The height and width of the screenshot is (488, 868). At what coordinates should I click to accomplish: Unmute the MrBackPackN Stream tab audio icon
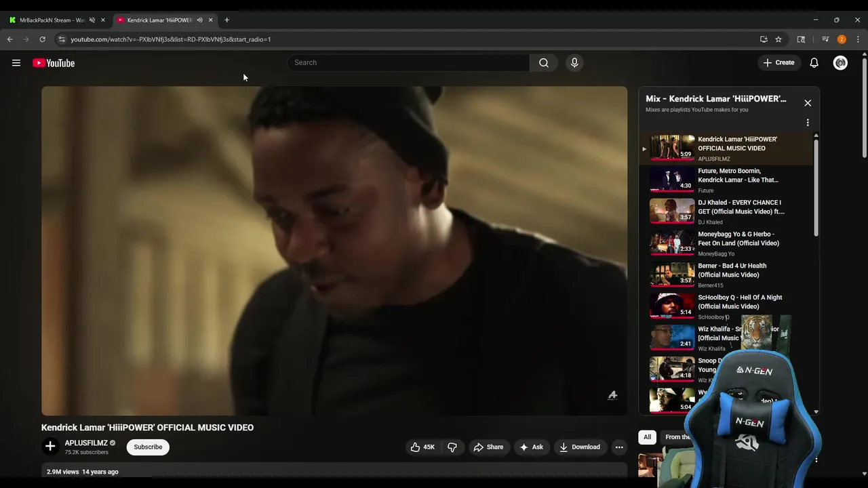pyautogui.click(x=92, y=20)
